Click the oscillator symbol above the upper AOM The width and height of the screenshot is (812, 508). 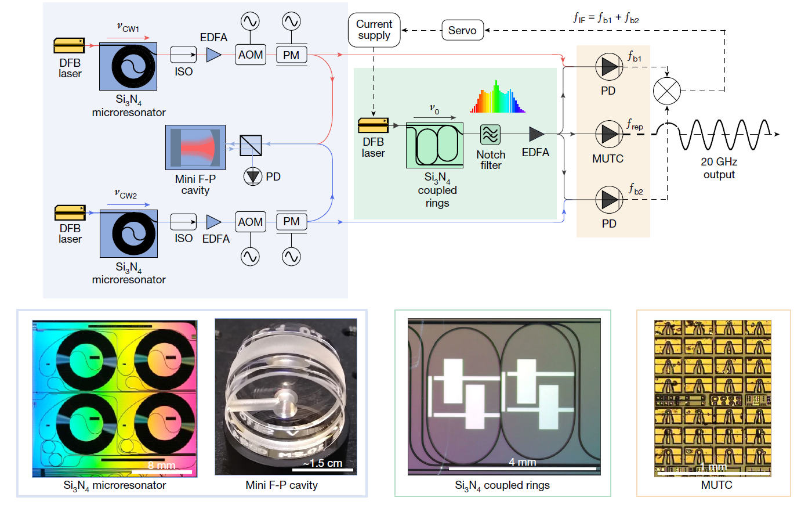(251, 21)
